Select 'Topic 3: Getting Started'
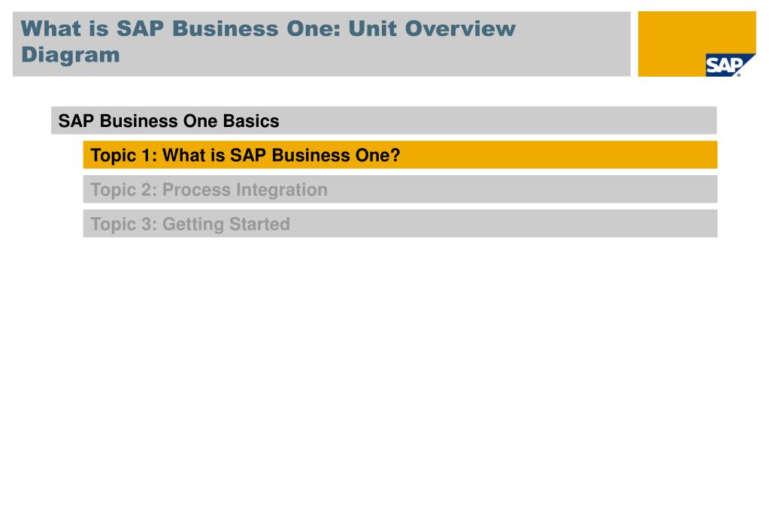The image size is (769, 532). [x=400, y=224]
